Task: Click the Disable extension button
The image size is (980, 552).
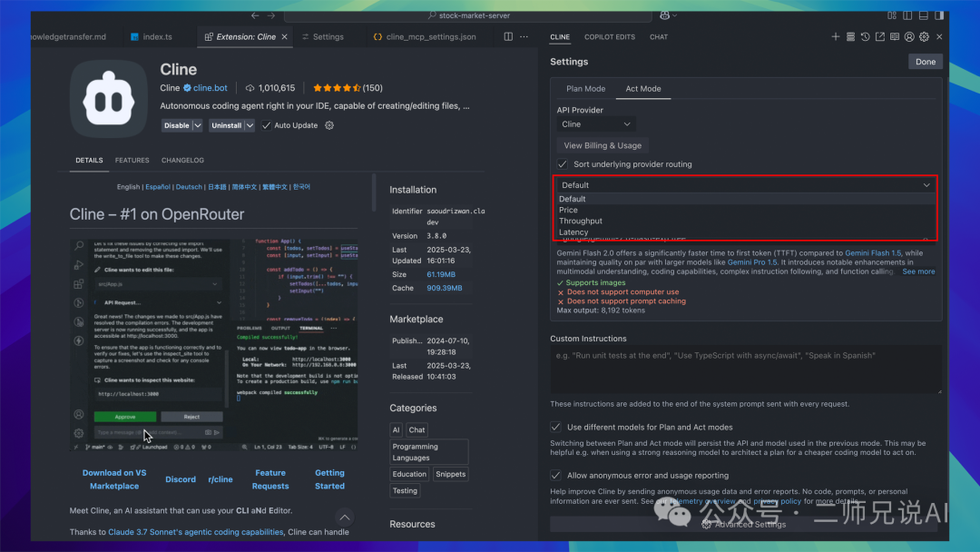Action: pyautogui.click(x=176, y=125)
